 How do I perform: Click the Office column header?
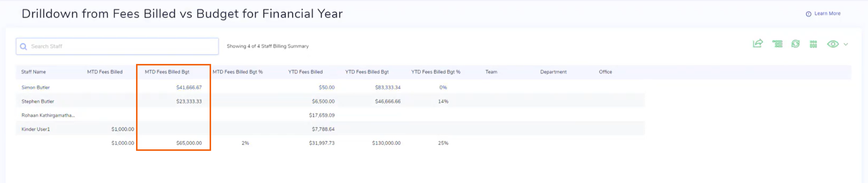[606, 72]
